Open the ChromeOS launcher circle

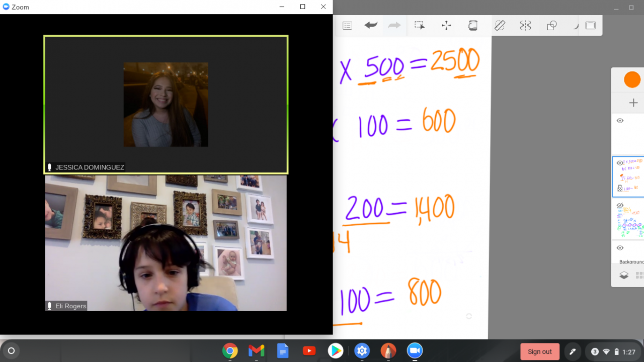pyautogui.click(x=11, y=351)
